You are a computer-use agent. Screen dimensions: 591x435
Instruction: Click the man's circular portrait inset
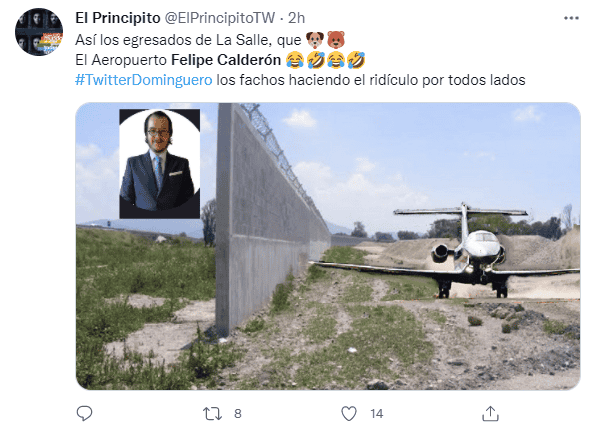(x=160, y=164)
